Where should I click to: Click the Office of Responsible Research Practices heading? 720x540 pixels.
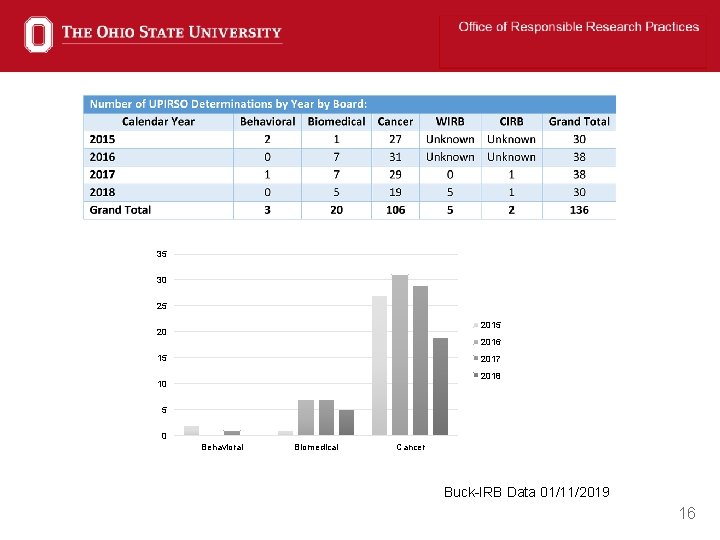(579, 27)
